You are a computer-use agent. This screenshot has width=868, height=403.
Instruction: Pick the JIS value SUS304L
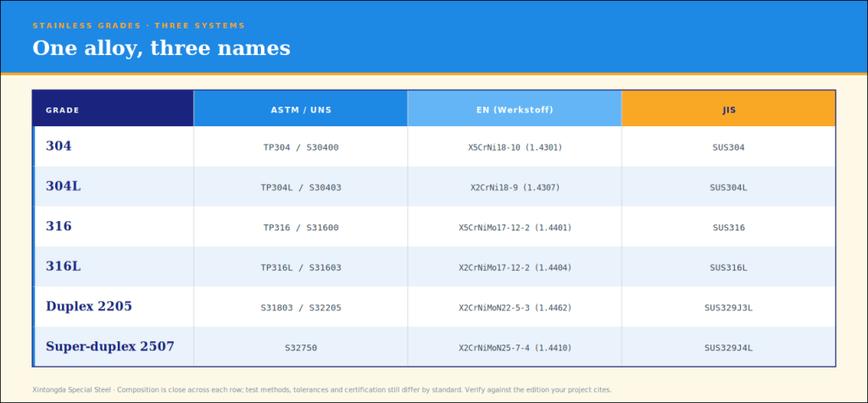[x=728, y=187]
